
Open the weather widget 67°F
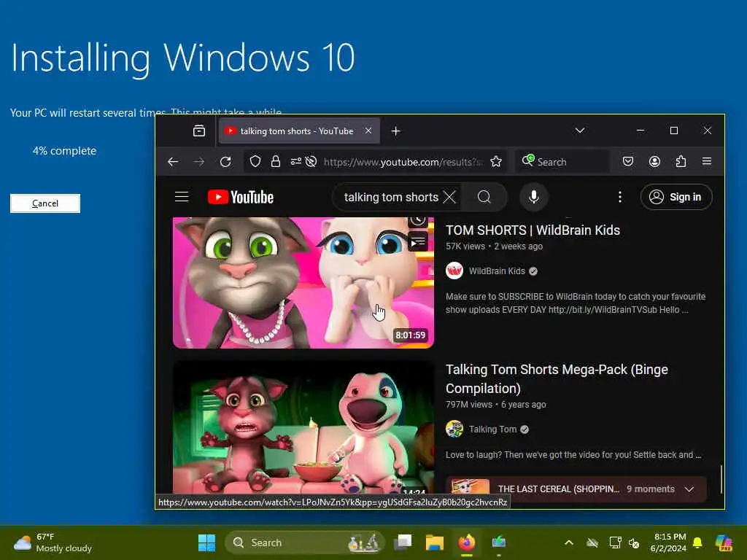(x=53, y=542)
